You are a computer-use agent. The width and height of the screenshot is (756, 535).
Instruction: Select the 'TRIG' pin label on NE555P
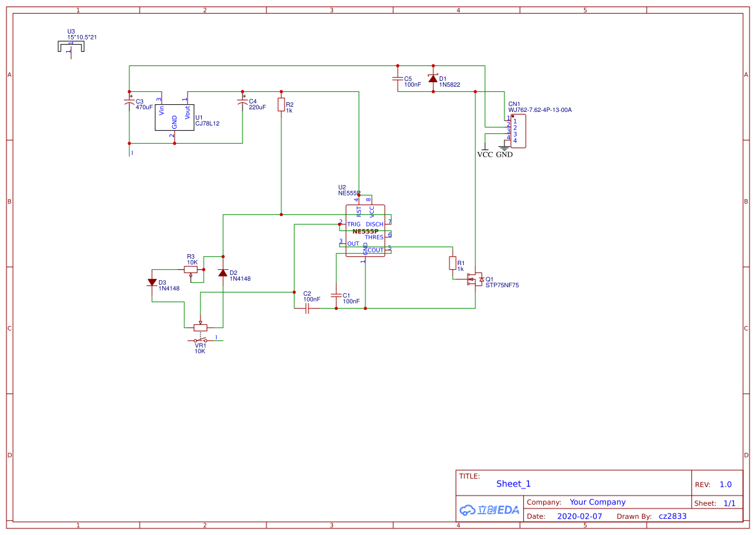coord(354,224)
